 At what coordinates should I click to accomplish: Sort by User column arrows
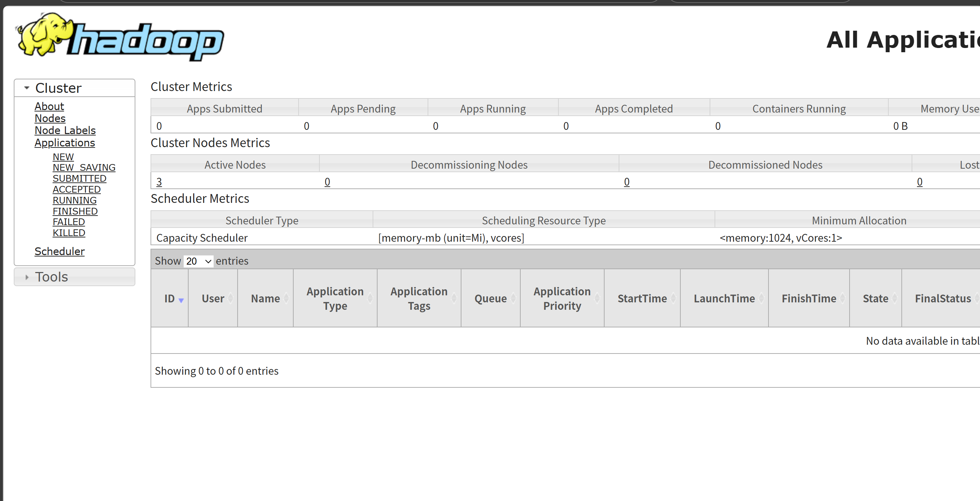(x=230, y=298)
